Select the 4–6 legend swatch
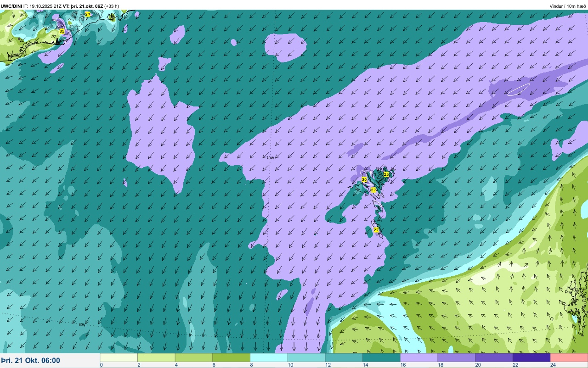The image size is (588, 368). coord(194,357)
